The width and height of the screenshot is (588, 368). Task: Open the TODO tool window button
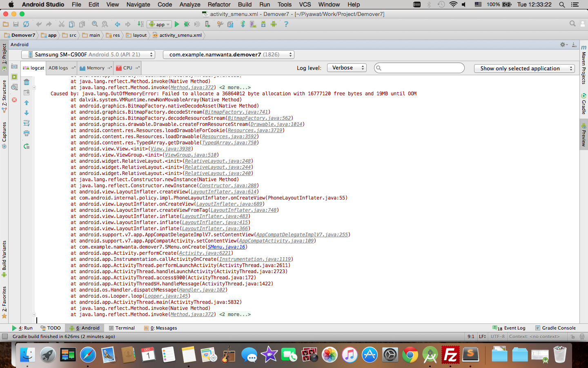pos(50,328)
